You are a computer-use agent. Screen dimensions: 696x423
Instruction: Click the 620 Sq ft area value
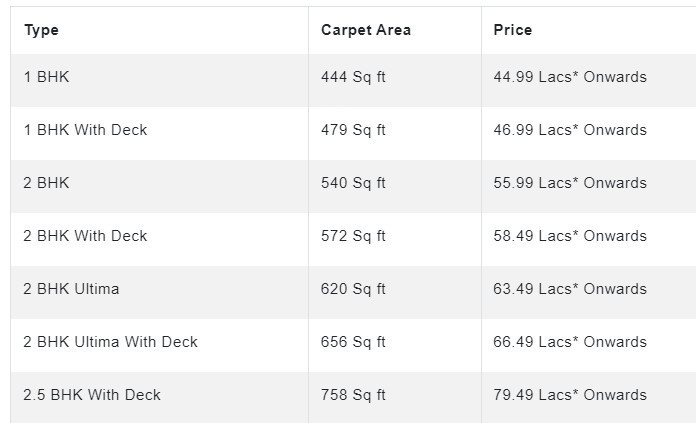coord(353,289)
